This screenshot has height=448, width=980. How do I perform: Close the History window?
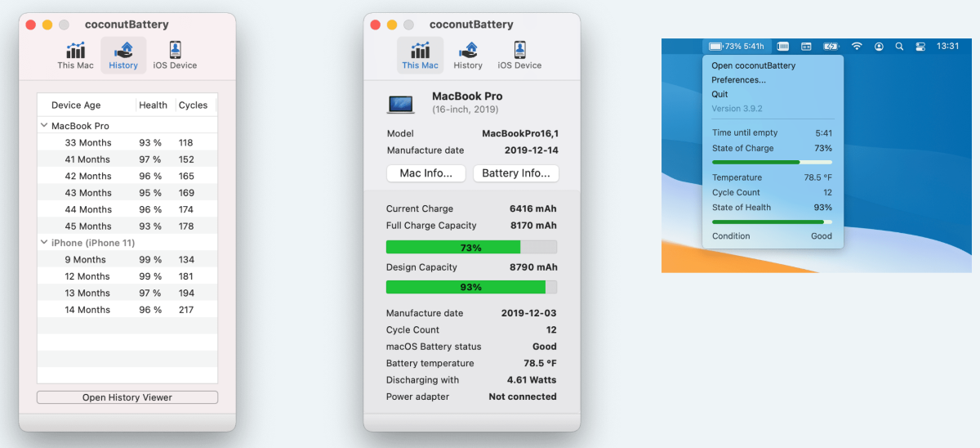tap(30, 25)
